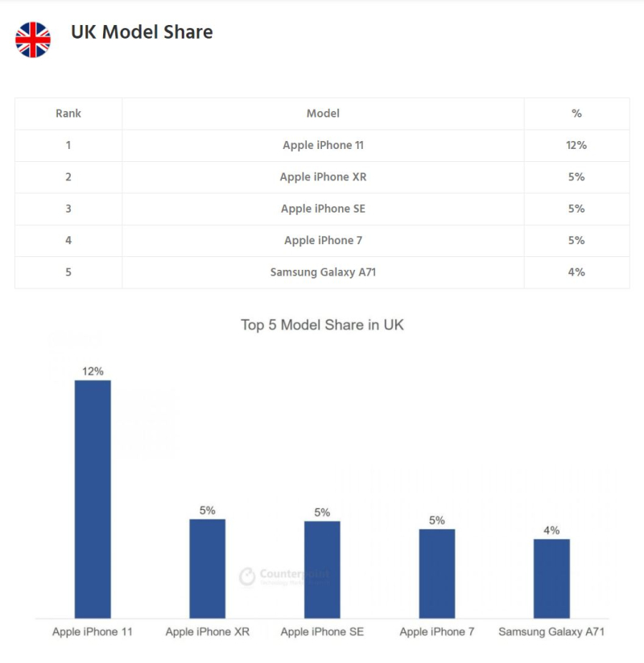
Task: Select Apple iPhone SE in the table
Action: point(323,209)
